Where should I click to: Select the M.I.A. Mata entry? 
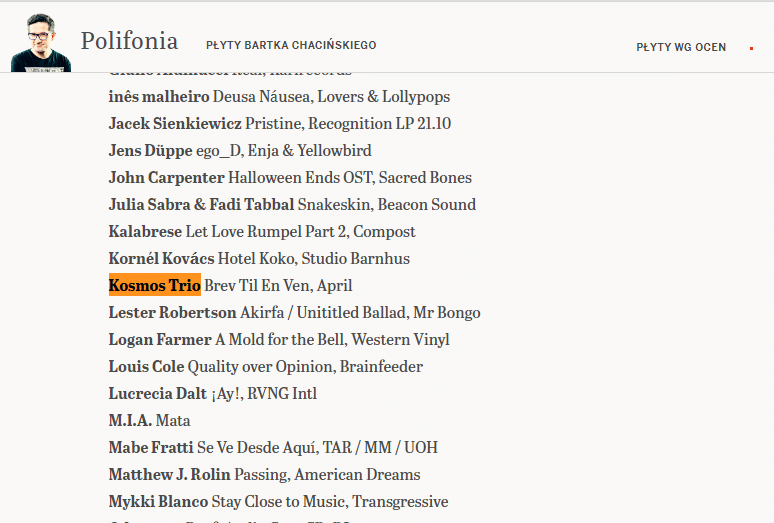[x=150, y=421]
